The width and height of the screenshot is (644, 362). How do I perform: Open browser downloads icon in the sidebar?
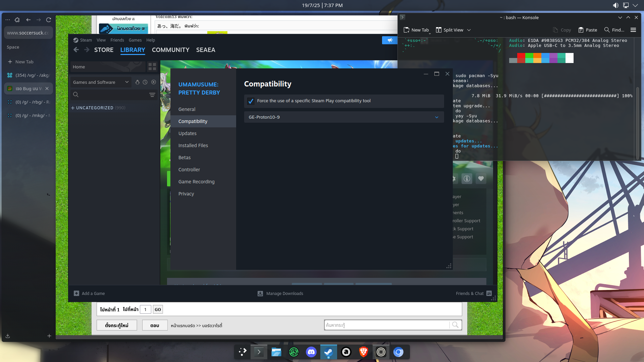[8, 336]
